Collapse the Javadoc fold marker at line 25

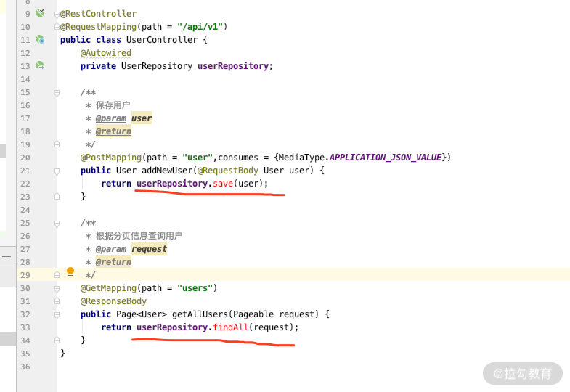pos(57,223)
